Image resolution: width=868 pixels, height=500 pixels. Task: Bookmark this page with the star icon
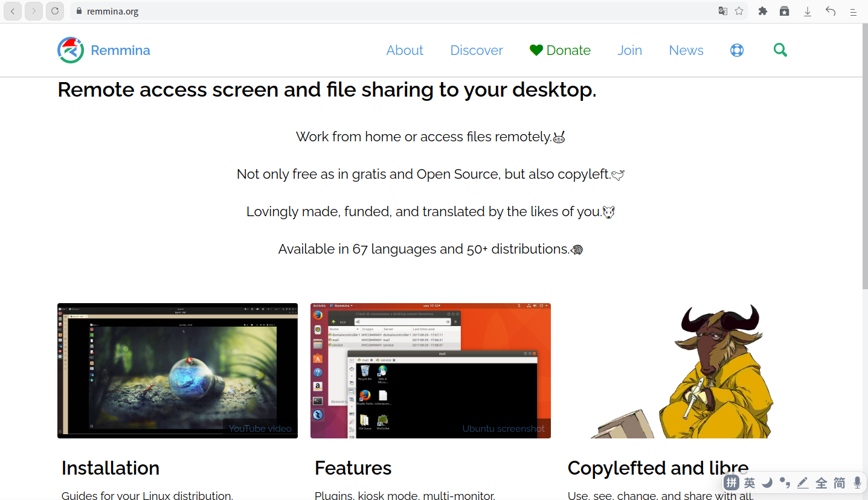739,11
